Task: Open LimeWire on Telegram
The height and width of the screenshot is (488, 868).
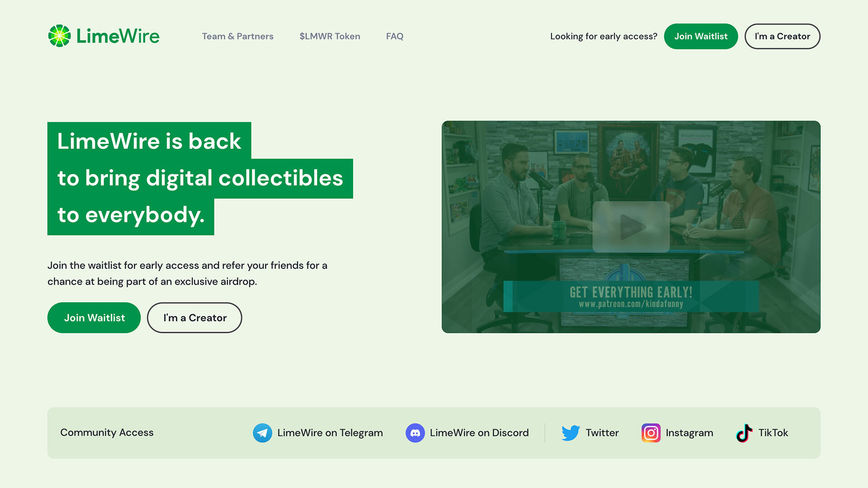Action: point(317,432)
